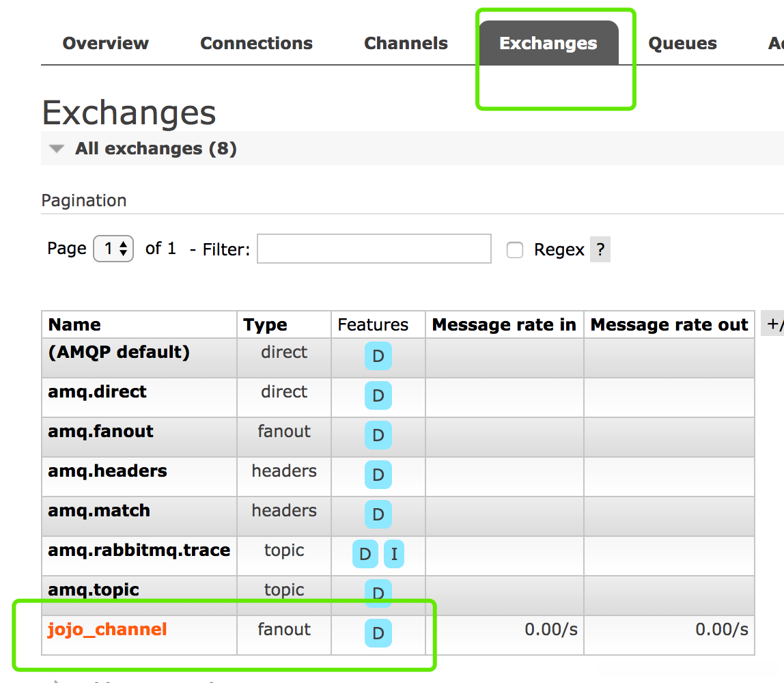The height and width of the screenshot is (683, 784).
Task: Collapse the All exchanges section
Action: pyautogui.click(x=57, y=149)
